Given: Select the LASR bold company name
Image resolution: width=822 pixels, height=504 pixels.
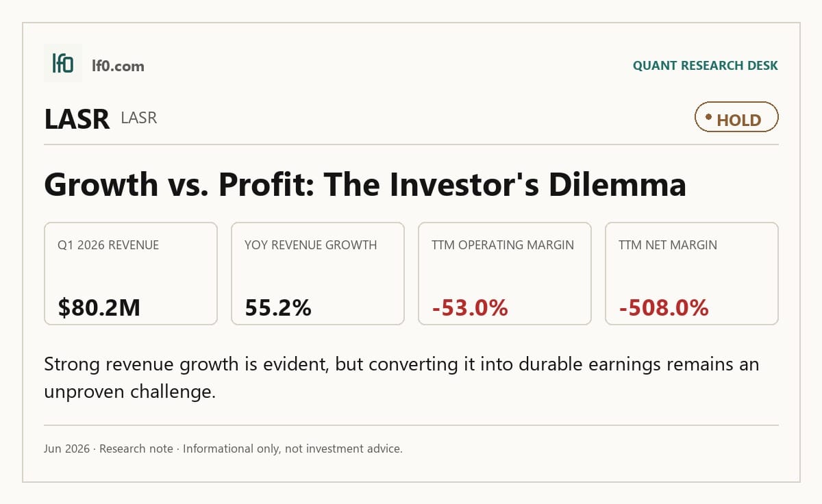Looking at the screenshot, I should (x=77, y=119).
